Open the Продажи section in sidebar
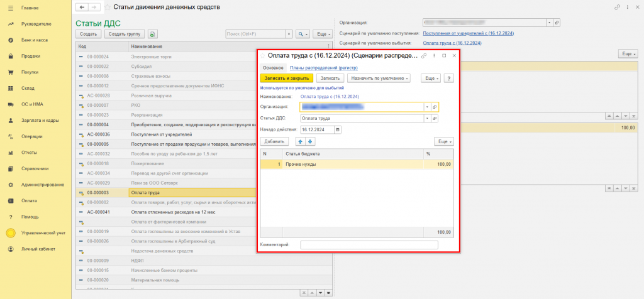The image size is (644, 299). (x=31, y=56)
